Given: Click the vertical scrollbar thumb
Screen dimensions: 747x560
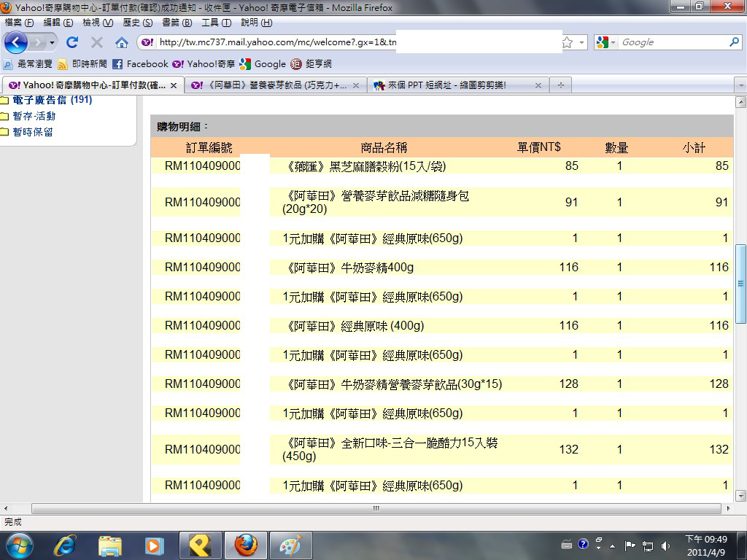Looking at the screenshot, I should tap(741, 284).
